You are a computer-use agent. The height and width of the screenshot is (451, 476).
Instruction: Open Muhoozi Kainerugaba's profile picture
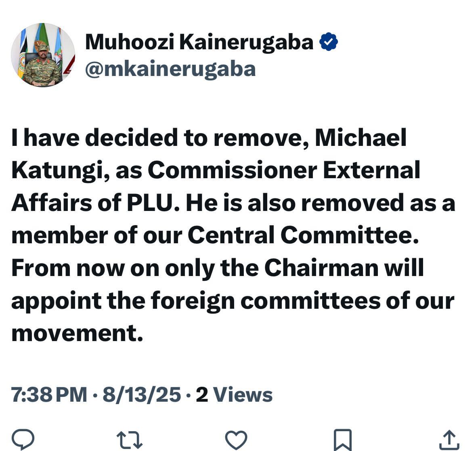pos(43,55)
